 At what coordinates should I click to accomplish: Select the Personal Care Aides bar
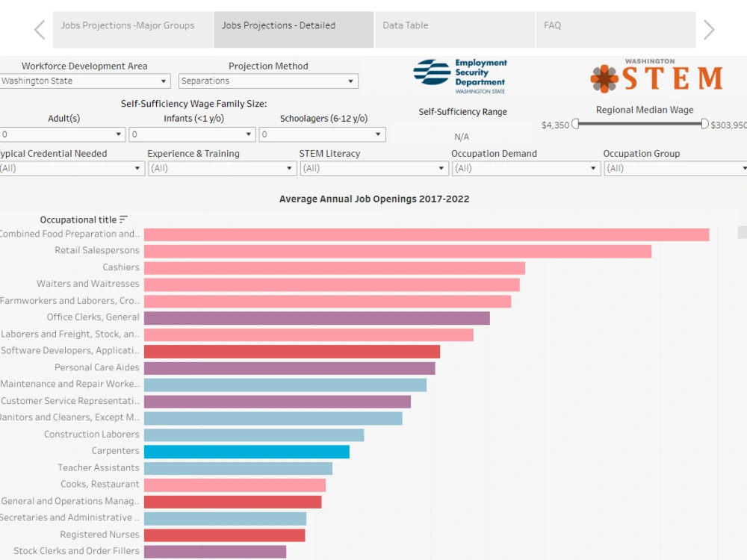pyautogui.click(x=290, y=368)
